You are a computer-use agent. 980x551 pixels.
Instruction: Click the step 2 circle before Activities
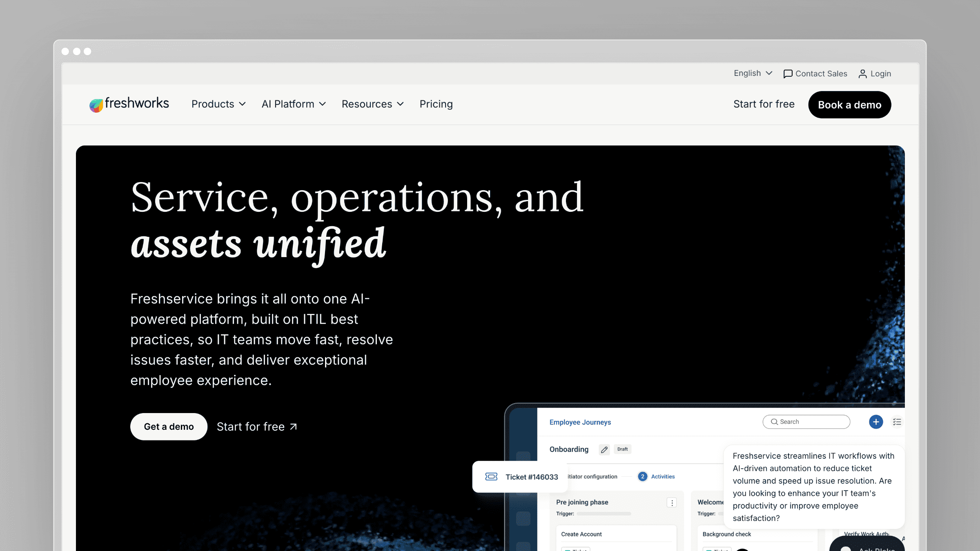[642, 476]
